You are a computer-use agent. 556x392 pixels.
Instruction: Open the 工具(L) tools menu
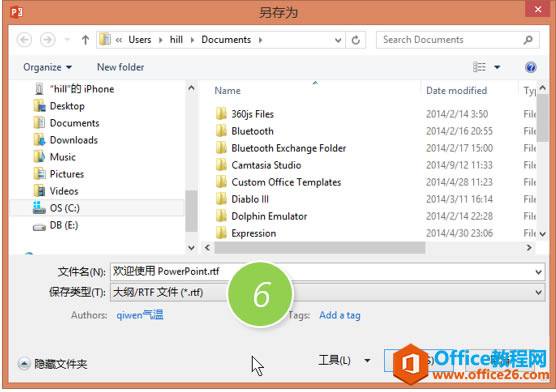pos(344,360)
